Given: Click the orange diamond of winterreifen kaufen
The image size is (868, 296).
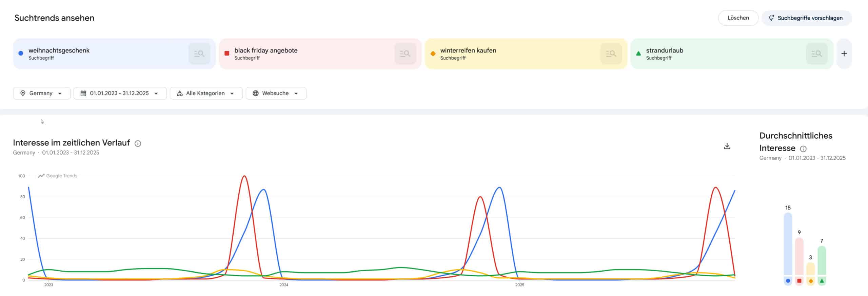Looking at the screenshot, I should [433, 53].
